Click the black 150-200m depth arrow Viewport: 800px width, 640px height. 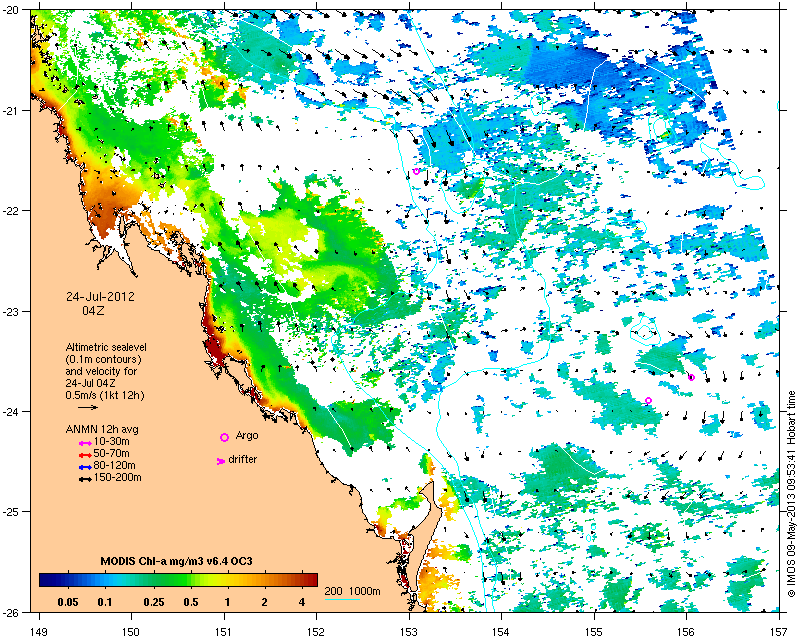point(85,479)
